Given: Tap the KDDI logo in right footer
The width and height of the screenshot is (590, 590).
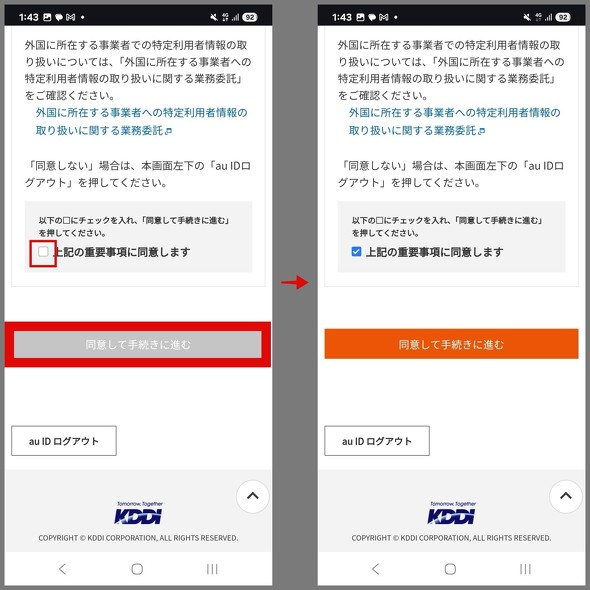Looking at the screenshot, I should pos(452,513).
